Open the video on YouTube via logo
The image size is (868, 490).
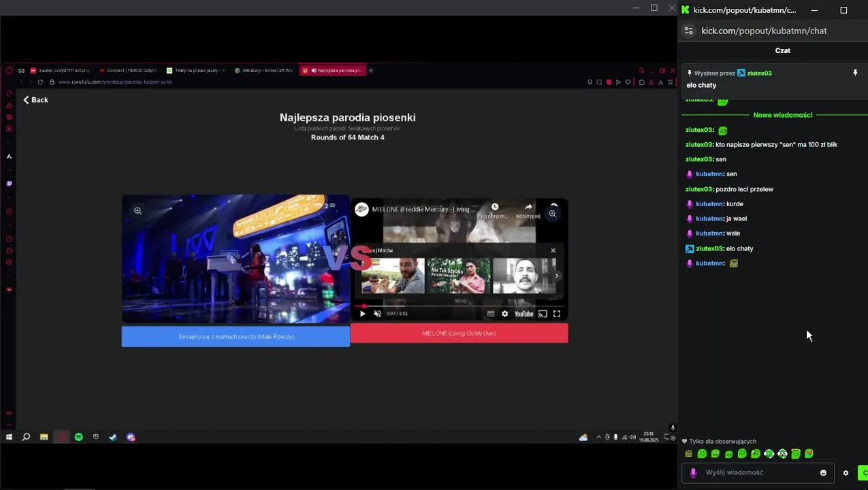click(x=524, y=314)
